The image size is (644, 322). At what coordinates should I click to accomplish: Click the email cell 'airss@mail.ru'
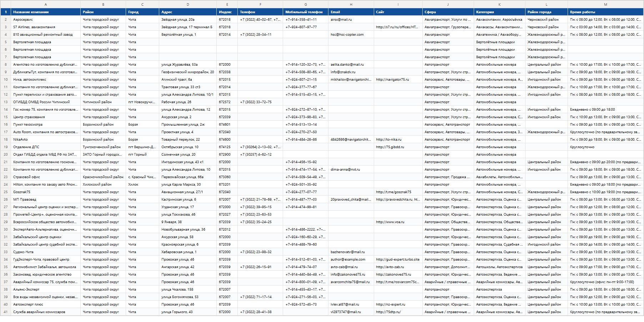point(351,19)
